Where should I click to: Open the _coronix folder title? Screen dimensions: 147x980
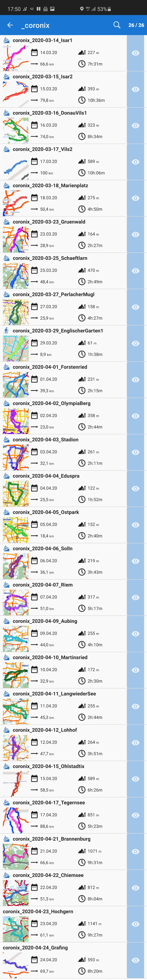[x=35, y=25]
